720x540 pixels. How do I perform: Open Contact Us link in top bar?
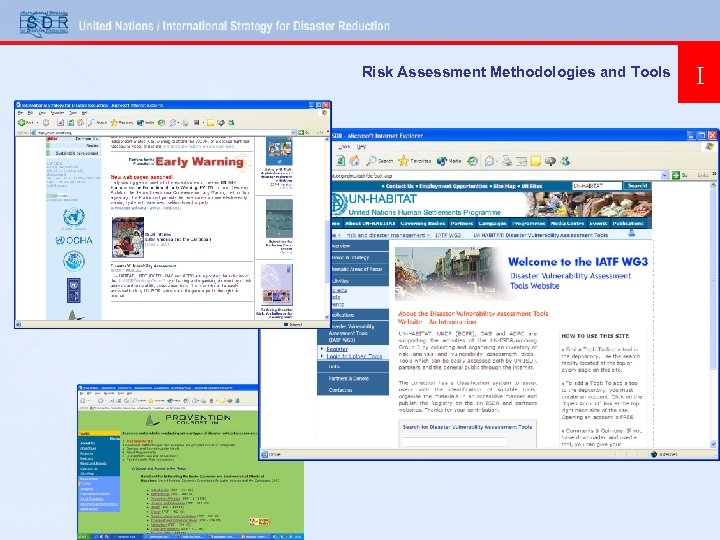point(398,186)
